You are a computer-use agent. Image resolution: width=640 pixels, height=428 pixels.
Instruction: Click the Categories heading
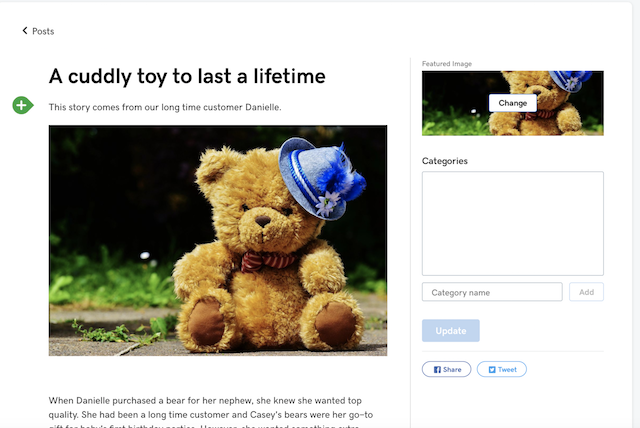[x=444, y=161]
